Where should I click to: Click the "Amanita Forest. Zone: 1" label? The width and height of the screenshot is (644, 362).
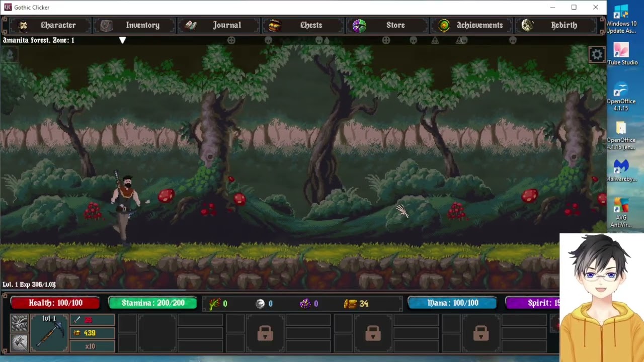tap(39, 40)
